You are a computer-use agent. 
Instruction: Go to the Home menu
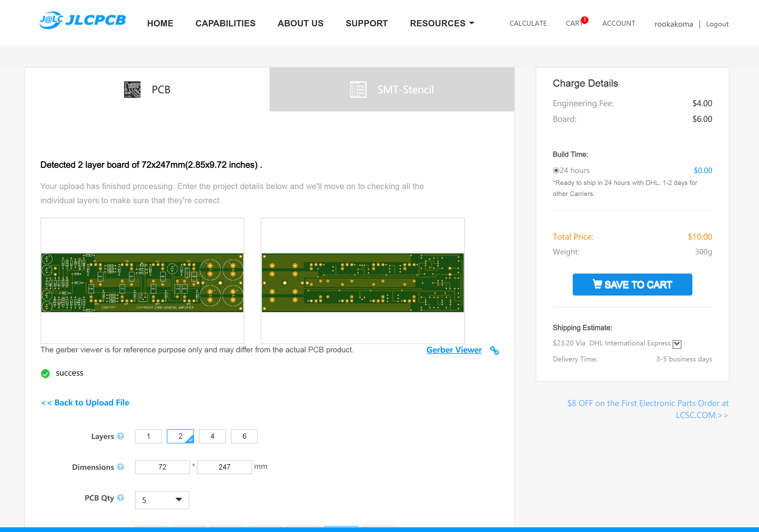pyautogui.click(x=160, y=24)
